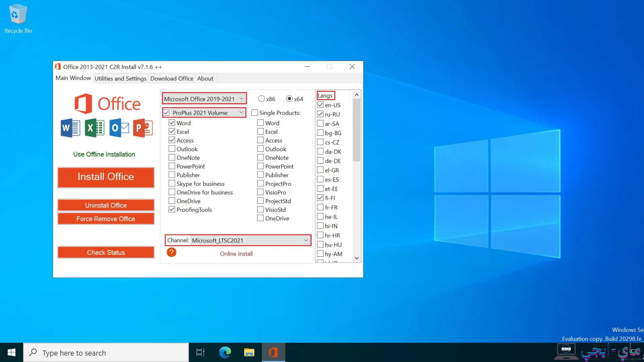
Task: Open the Recycle Bin desktop icon
Action: 18,18
